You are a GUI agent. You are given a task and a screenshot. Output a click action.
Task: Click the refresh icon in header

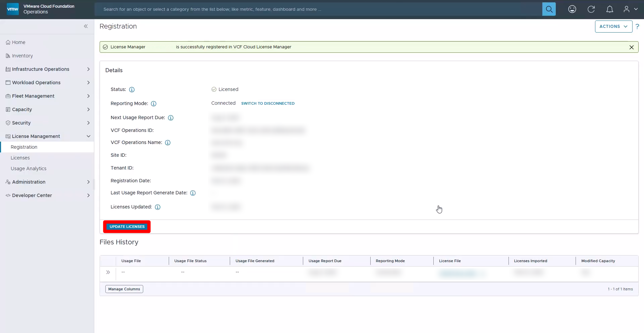[591, 9]
